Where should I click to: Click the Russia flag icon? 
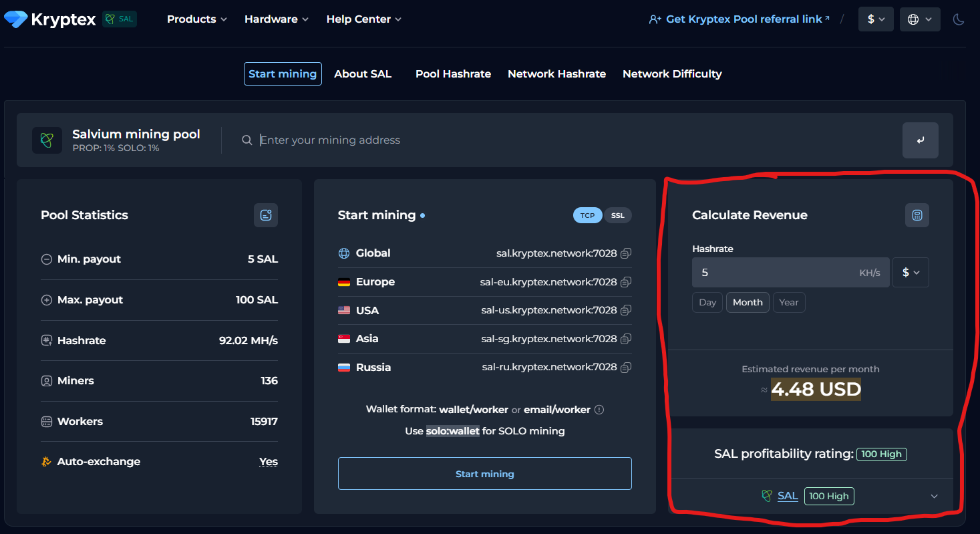344,368
